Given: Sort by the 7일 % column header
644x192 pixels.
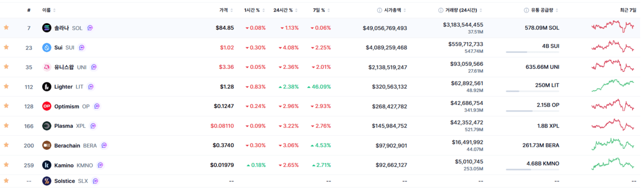Looking at the screenshot, I should 319,10.
